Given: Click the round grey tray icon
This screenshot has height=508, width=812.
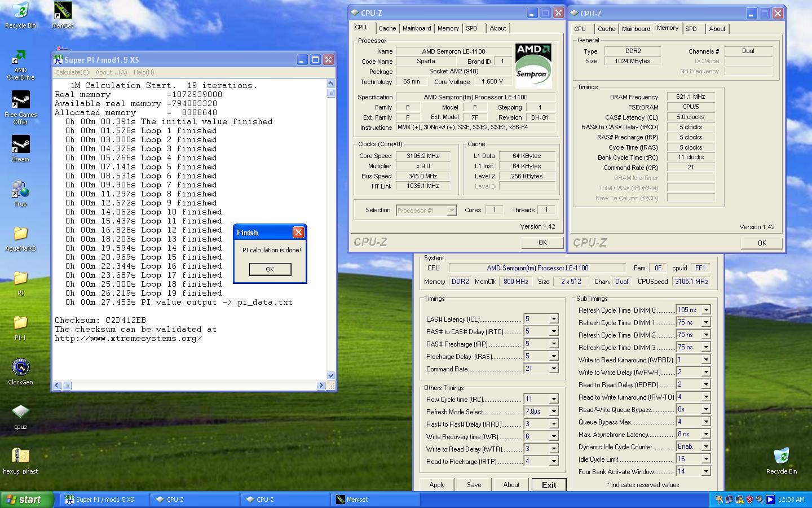Looking at the screenshot, I should pos(760,500).
